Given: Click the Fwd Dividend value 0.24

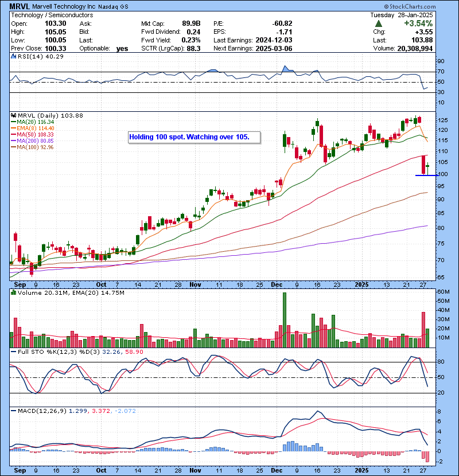Looking at the screenshot, I should click(x=193, y=32).
